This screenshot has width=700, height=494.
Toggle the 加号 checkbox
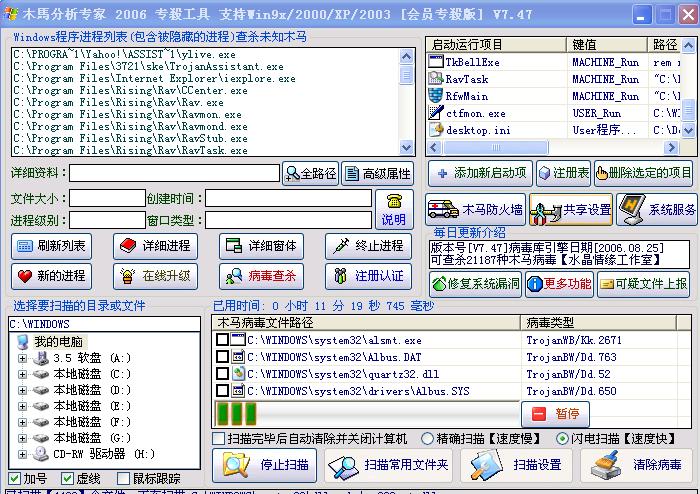coord(14,479)
